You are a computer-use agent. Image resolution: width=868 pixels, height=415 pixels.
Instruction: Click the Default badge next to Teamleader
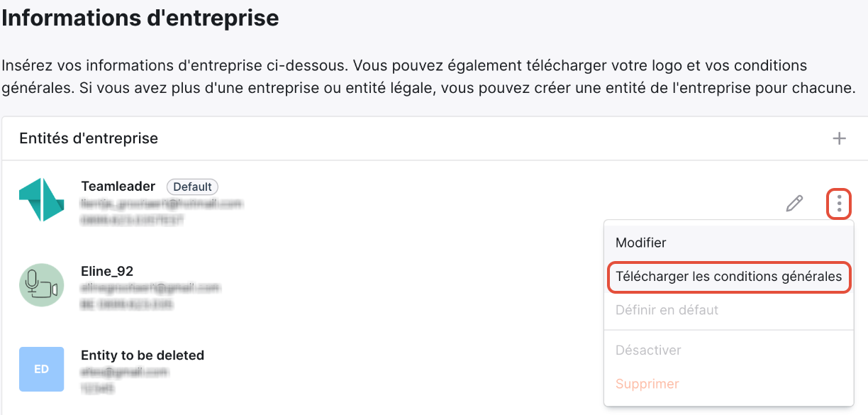click(x=192, y=187)
